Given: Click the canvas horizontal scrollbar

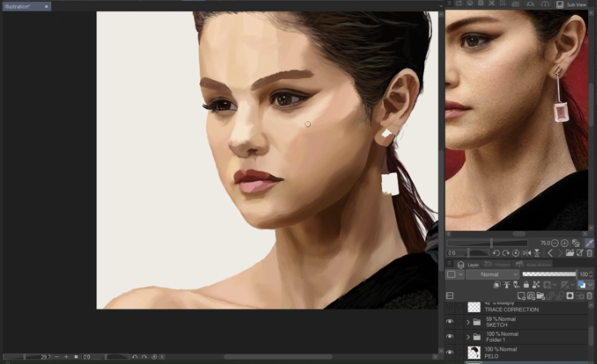Looking at the screenshot, I should coord(278,357).
